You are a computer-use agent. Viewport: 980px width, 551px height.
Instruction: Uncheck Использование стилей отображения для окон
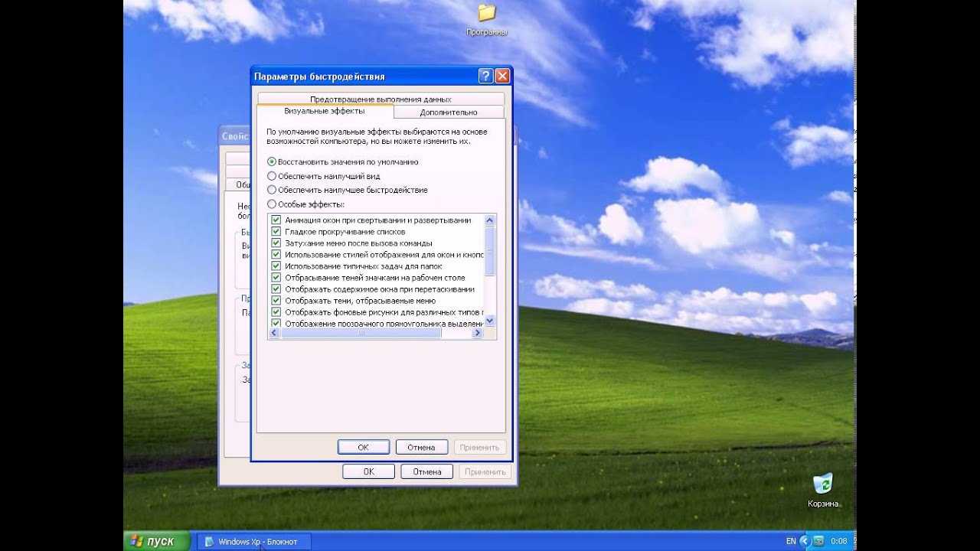[x=276, y=255]
